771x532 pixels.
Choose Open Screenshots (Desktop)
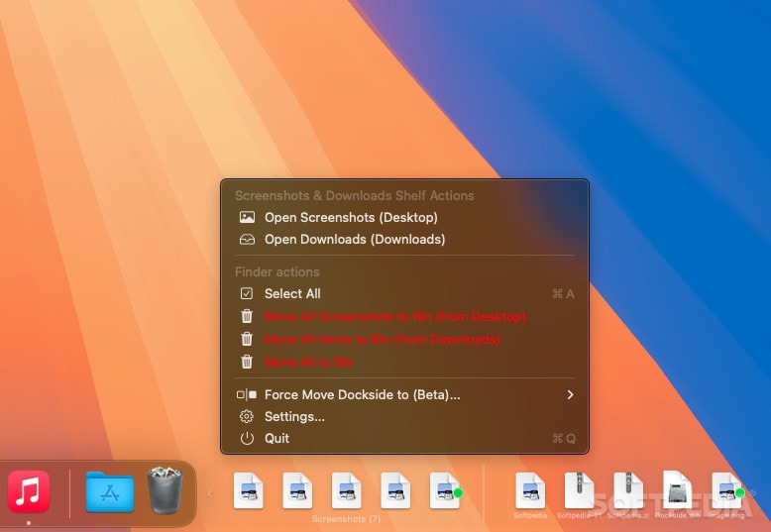[404, 217]
